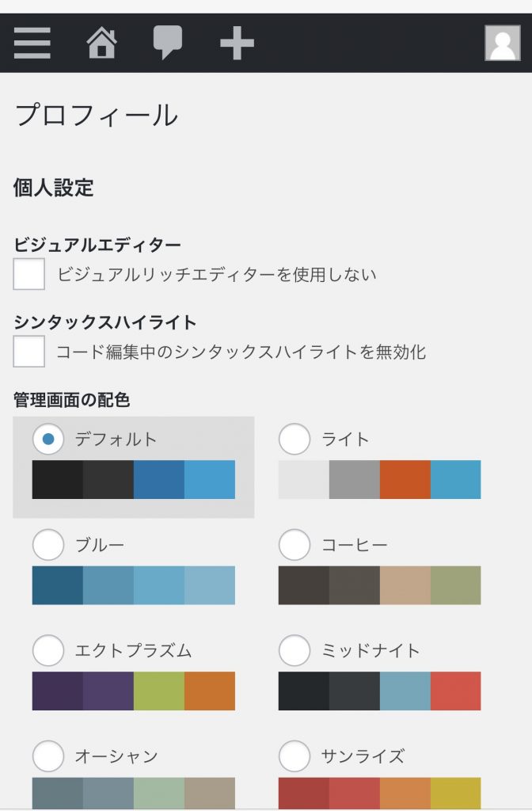Click the green swatch in エクトプラズム palette

158,691
